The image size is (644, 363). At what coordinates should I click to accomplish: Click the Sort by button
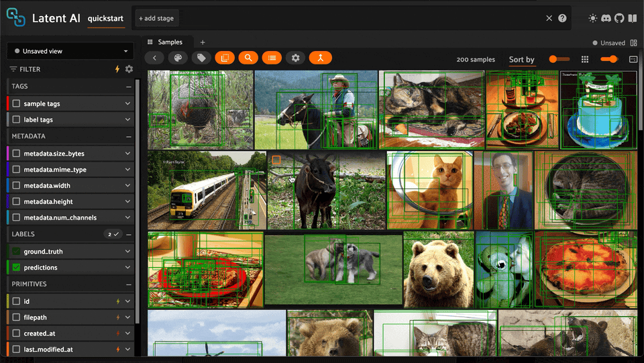coord(521,60)
